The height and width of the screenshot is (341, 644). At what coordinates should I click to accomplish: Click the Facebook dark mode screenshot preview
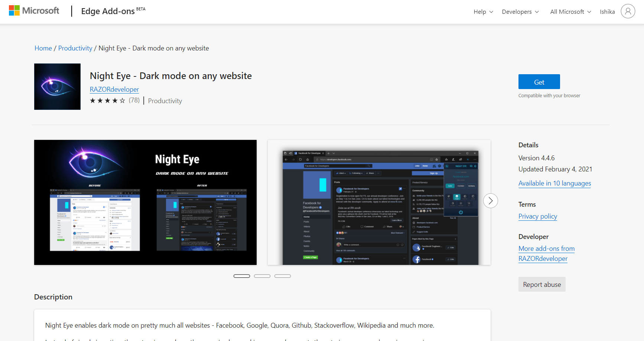(x=379, y=202)
